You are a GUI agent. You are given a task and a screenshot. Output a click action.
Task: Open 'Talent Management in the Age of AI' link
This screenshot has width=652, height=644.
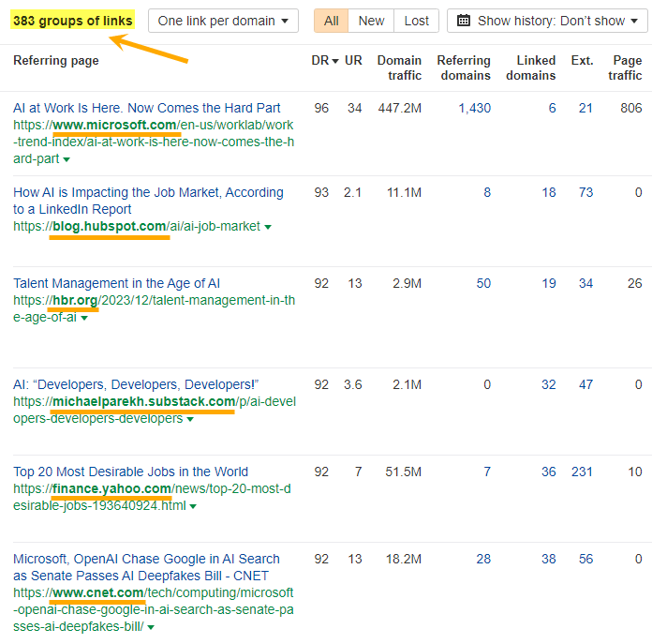coord(116,283)
